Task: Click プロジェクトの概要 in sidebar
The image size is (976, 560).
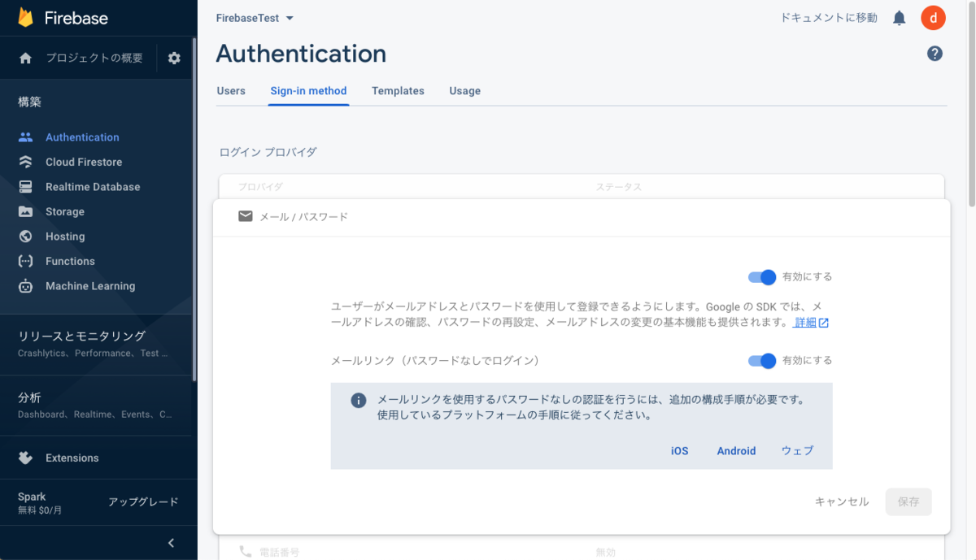Action: click(x=94, y=58)
